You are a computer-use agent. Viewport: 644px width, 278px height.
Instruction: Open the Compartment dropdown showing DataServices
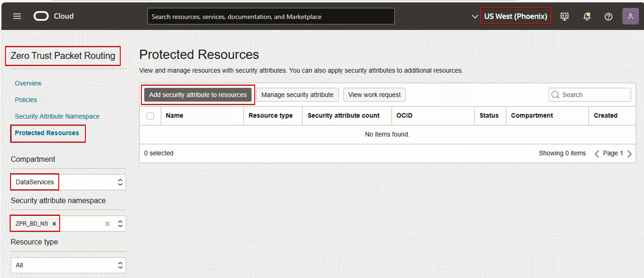point(68,182)
